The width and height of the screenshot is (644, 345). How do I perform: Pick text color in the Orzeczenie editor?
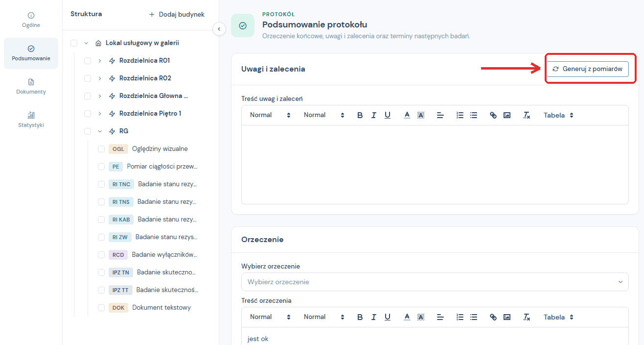tap(407, 317)
